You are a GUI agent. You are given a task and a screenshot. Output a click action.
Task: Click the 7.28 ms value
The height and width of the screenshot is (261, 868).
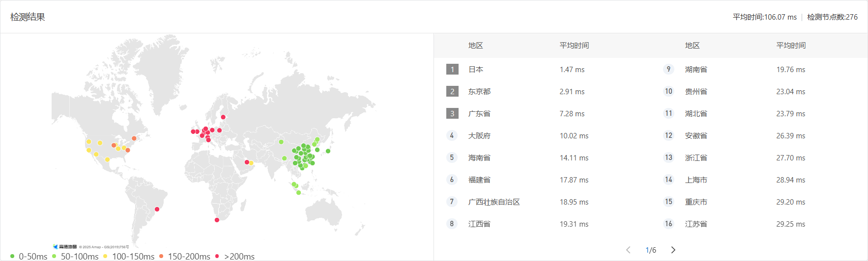click(572, 114)
